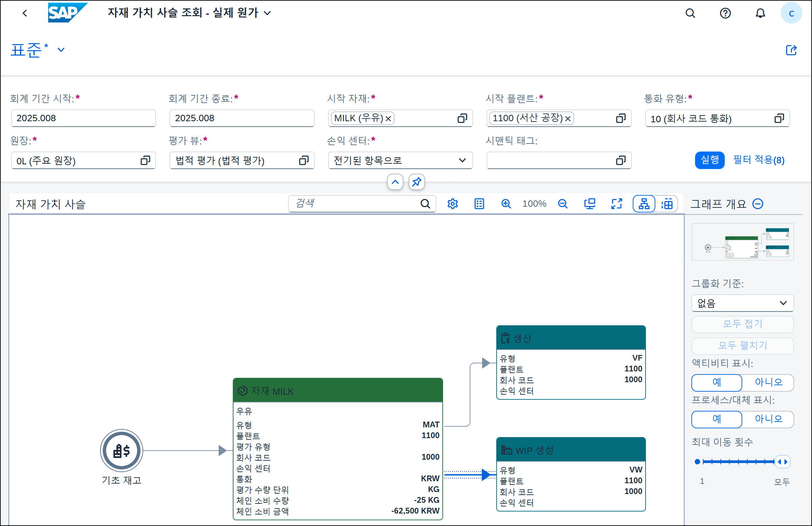Viewport: 812px width, 526px height.
Task: Open the 표준 variant dropdown arrow
Action: (x=61, y=50)
